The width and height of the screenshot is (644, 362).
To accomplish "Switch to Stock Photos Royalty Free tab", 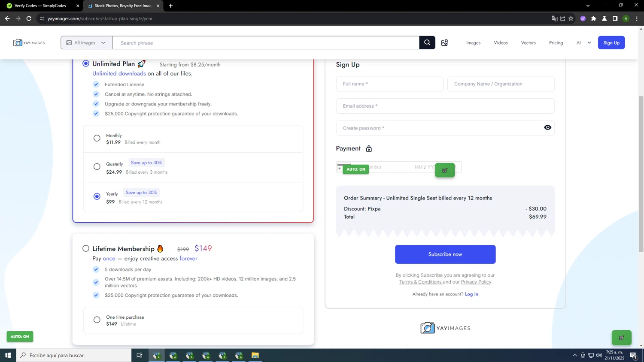I will [x=123, y=6].
